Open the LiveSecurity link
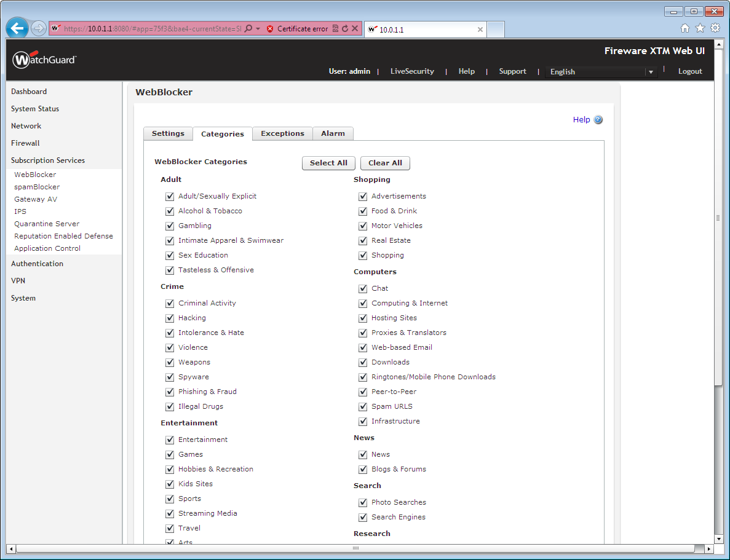Image resolution: width=730 pixels, height=560 pixels. point(412,71)
